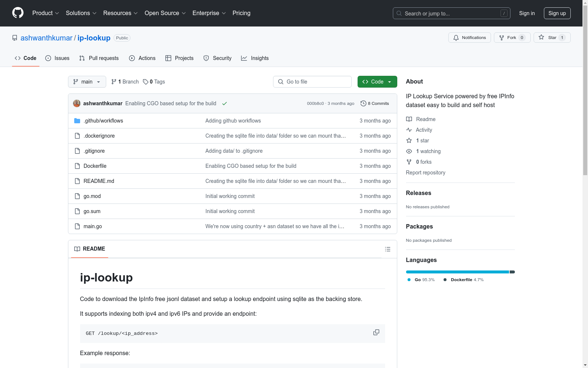Screen dimensions: 588x368
Task: Toggle Notifications for this repo
Action: (x=469, y=38)
